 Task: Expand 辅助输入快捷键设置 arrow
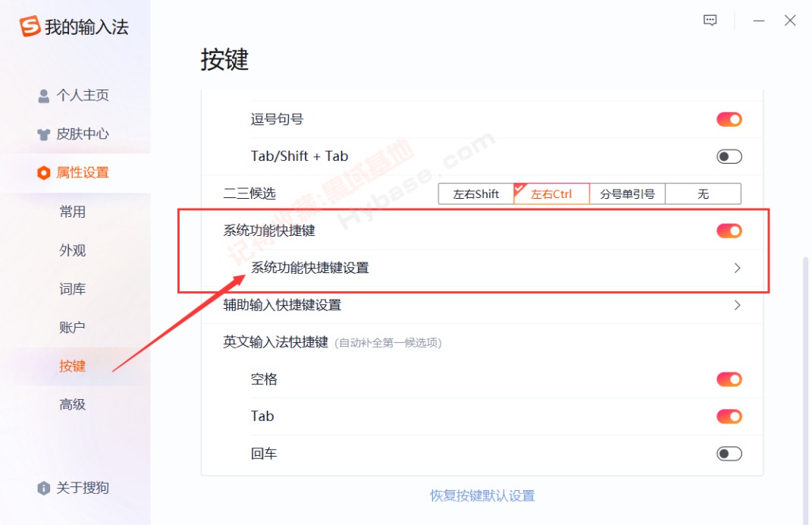pos(737,305)
